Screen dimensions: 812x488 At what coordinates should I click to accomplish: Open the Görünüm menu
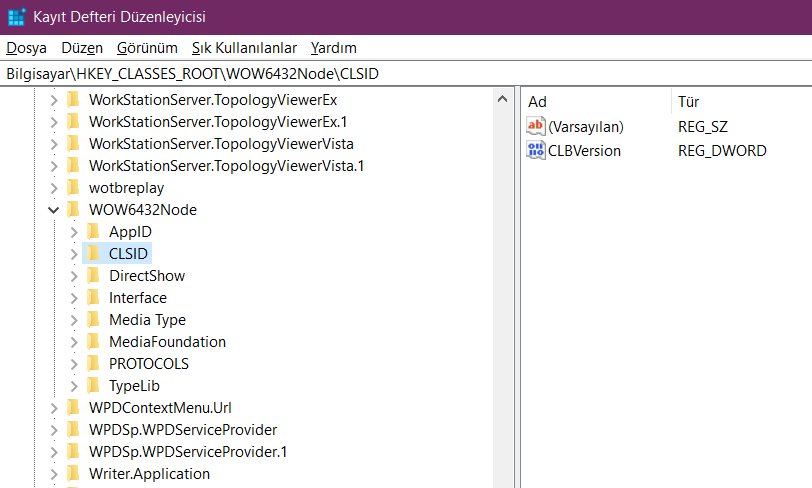[147, 48]
